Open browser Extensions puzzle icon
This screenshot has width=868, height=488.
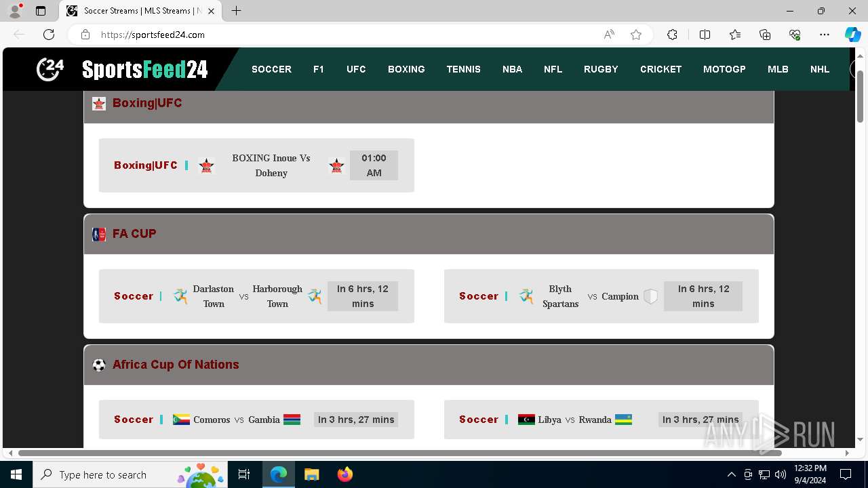672,35
